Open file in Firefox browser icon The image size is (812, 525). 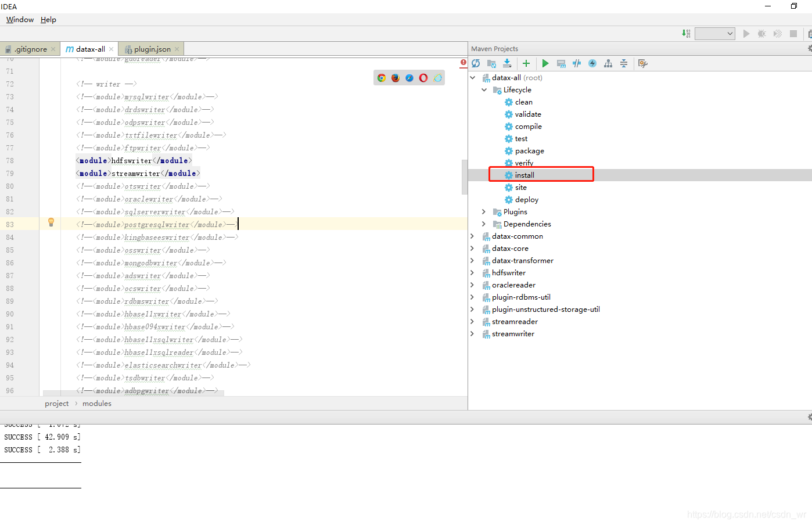point(396,78)
